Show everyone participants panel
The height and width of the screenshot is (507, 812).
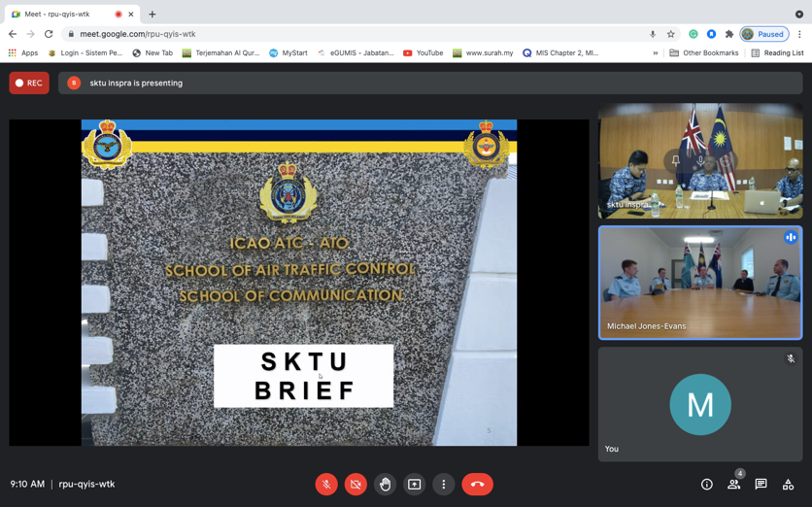pyautogui.click(x=733, y=485)
